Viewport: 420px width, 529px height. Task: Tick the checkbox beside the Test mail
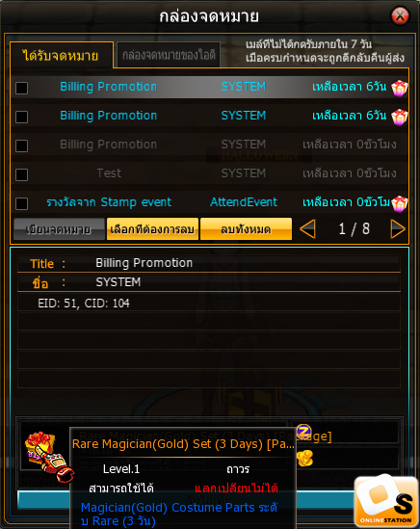coord(21,174)
